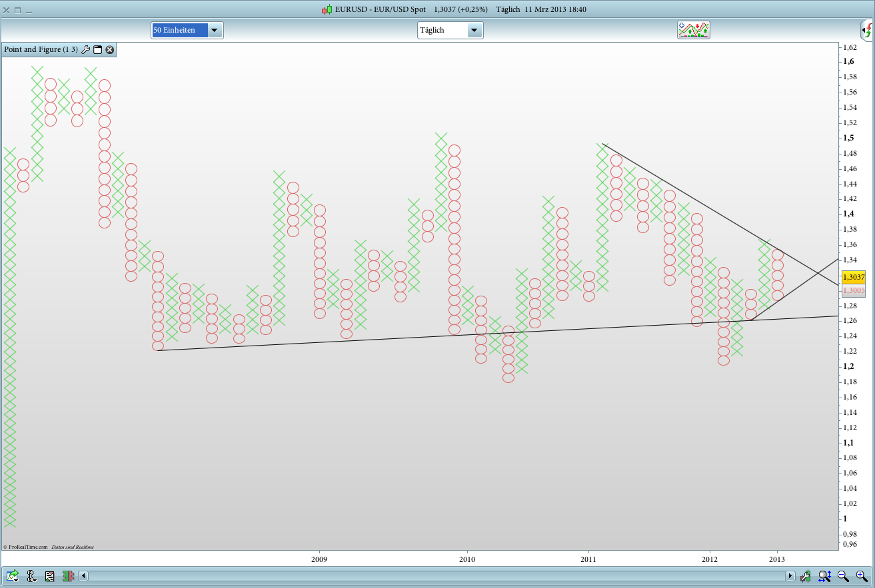Remove the Point and Figure indicator
The image size is (875, 588).
point(110,49)
